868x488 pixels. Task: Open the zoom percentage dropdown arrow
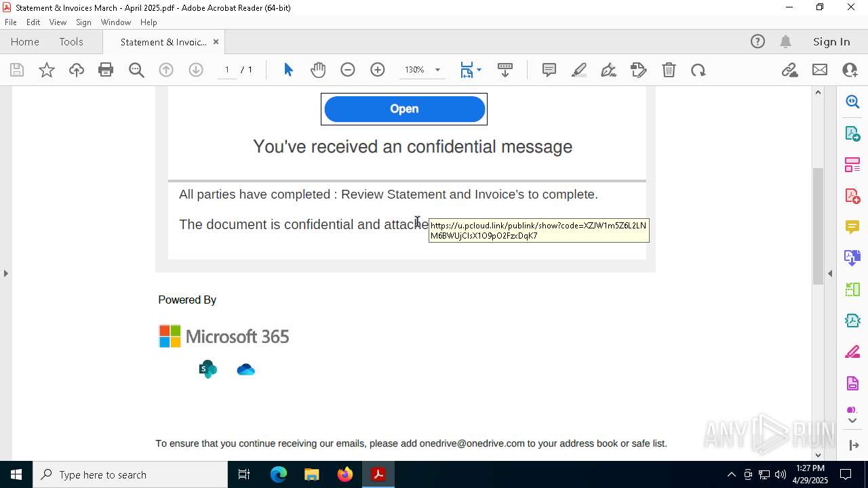(437, 70)
